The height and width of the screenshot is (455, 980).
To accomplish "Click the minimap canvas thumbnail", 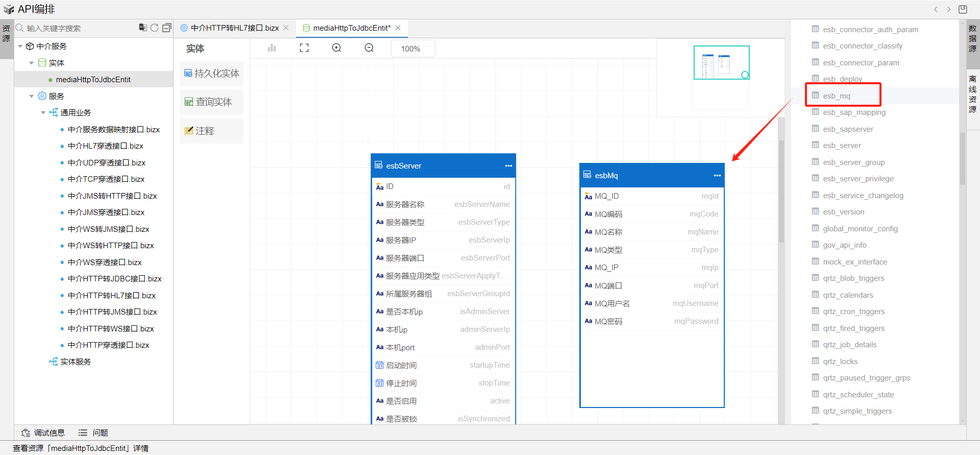I will point(721,63).
